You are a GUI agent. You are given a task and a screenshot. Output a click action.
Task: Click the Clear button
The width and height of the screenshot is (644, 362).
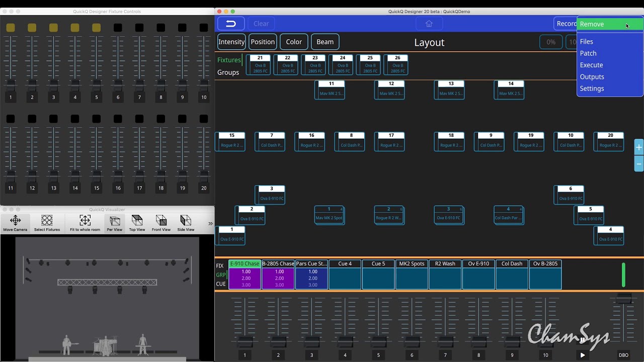[261, 24]
